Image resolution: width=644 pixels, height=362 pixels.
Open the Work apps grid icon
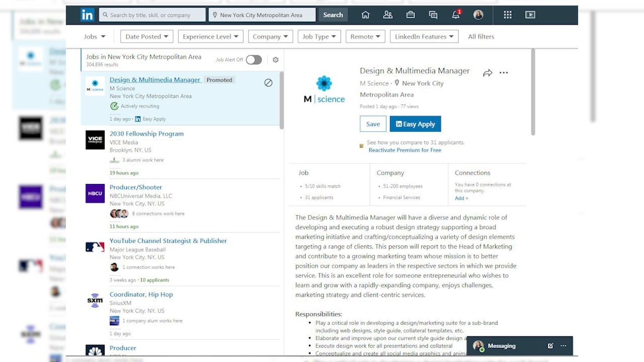point(508,15)
